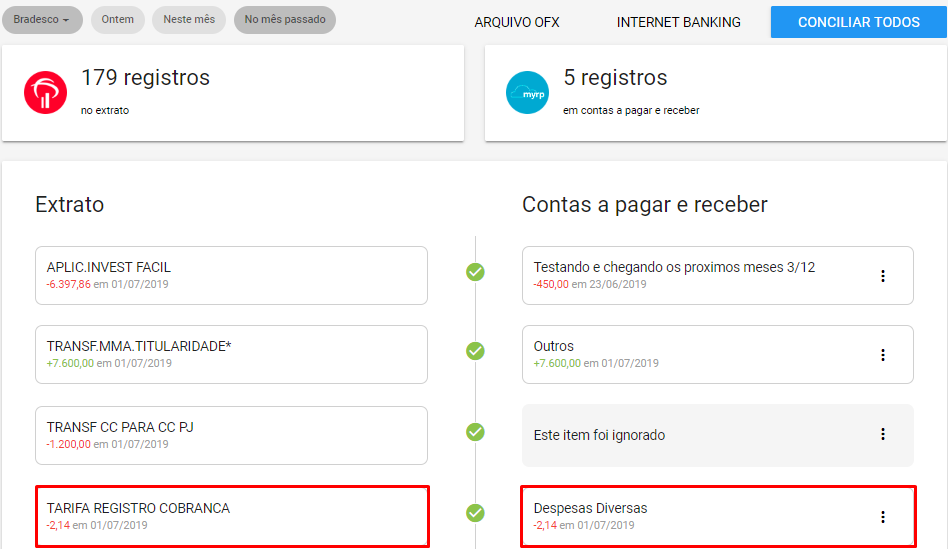Open three-dot menu for Testando e chegando entry
Viewport: 948px width, 549px height.
[x=882, y=276]
